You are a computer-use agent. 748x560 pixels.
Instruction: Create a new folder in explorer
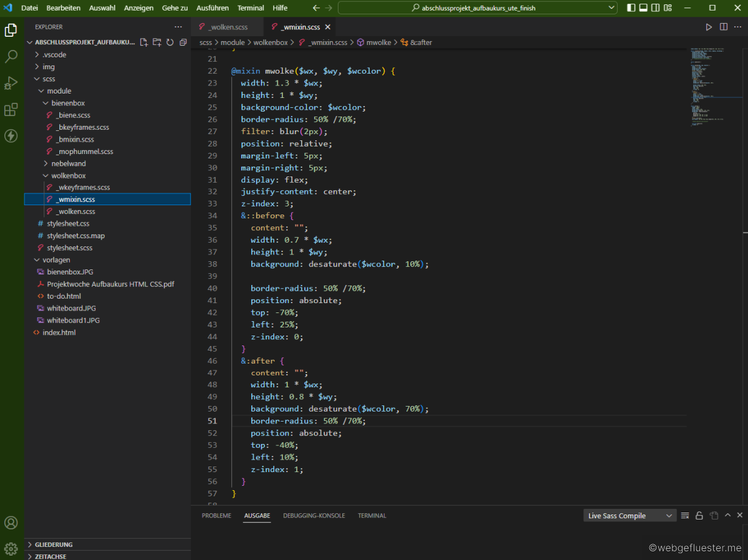(x=157, y=42)
